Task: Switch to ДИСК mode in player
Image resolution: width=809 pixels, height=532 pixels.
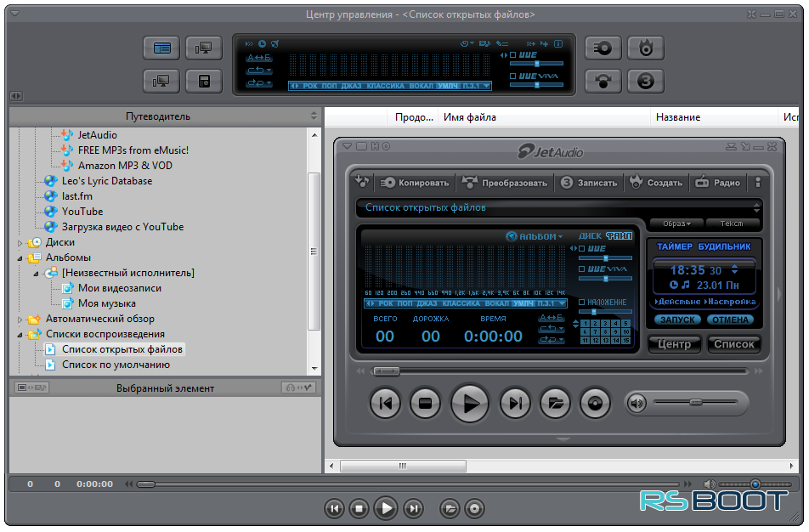Action: [590, 235]
